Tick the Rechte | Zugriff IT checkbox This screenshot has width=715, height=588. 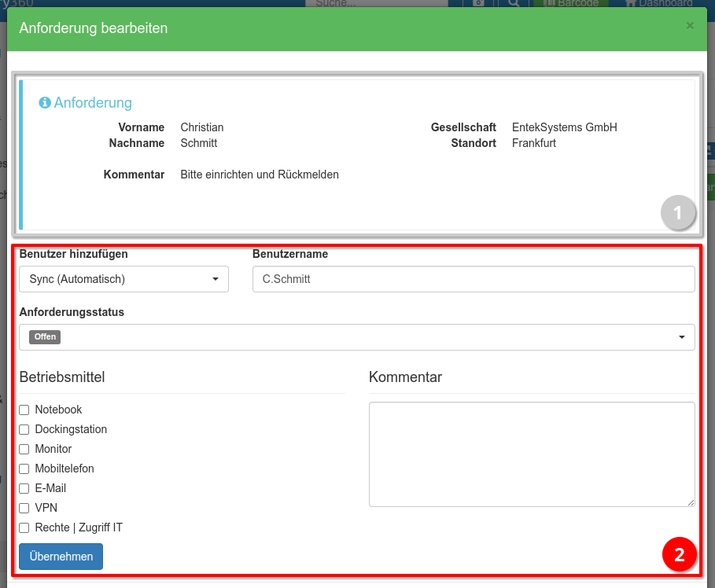tap(24, 528)
